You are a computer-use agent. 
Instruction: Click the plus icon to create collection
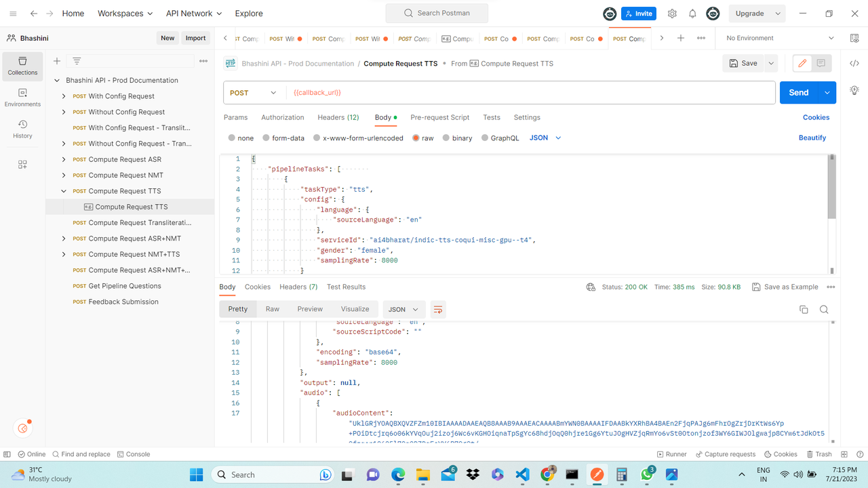pyautogui.click(x=57, y=61)
